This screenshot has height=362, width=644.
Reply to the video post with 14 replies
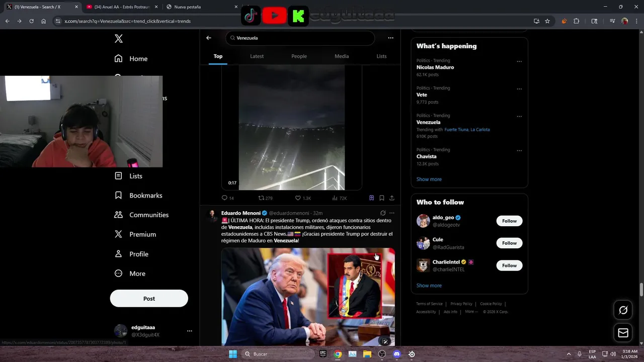click(228, 198)
